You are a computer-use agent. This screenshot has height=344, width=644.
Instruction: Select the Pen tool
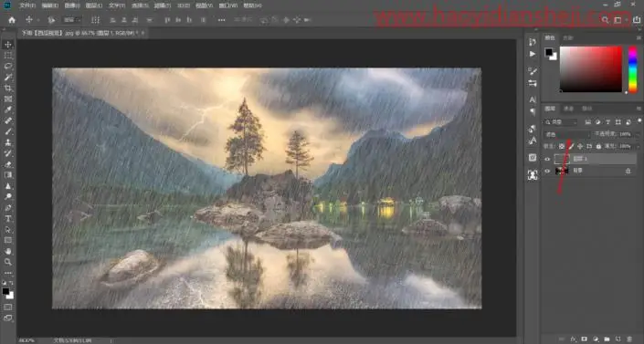tap(8, 208)
